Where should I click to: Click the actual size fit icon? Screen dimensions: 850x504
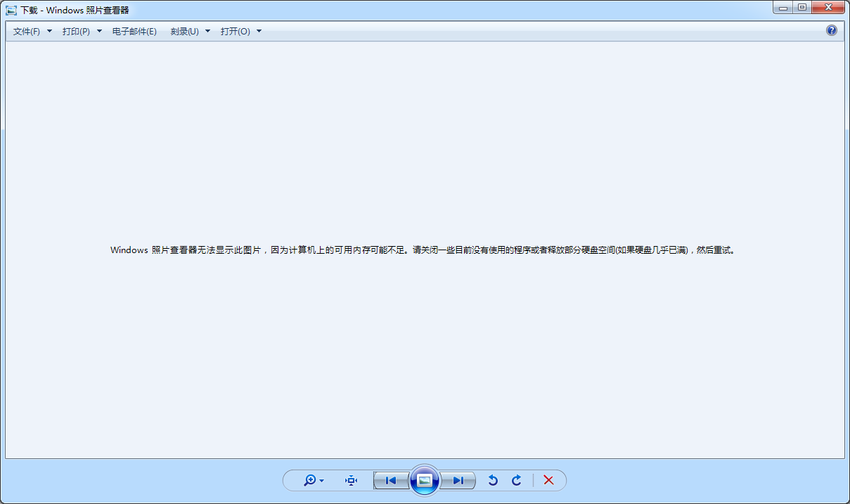[x=352, y=481]
